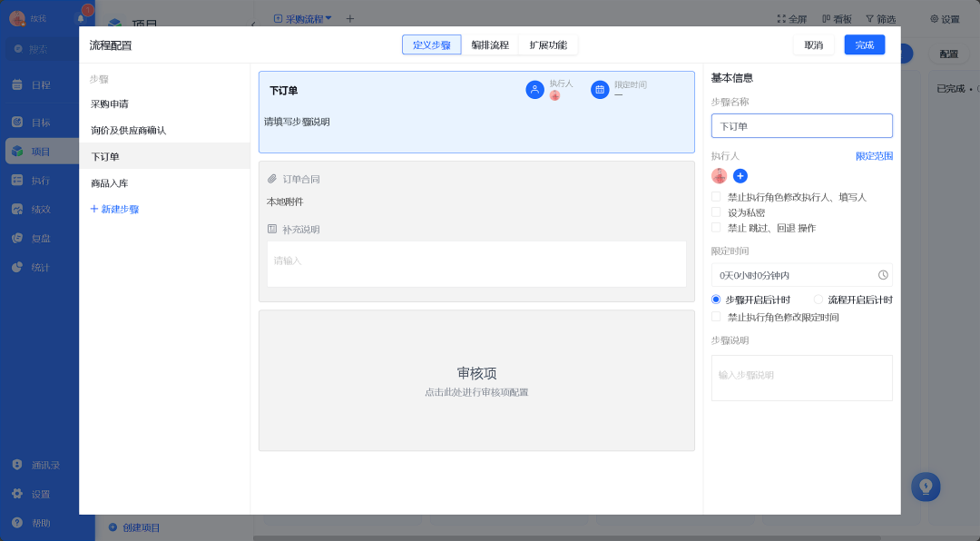Click the executor avatar icon on 下订单 card
Screen dimensions: 980x541
point(534,90)
